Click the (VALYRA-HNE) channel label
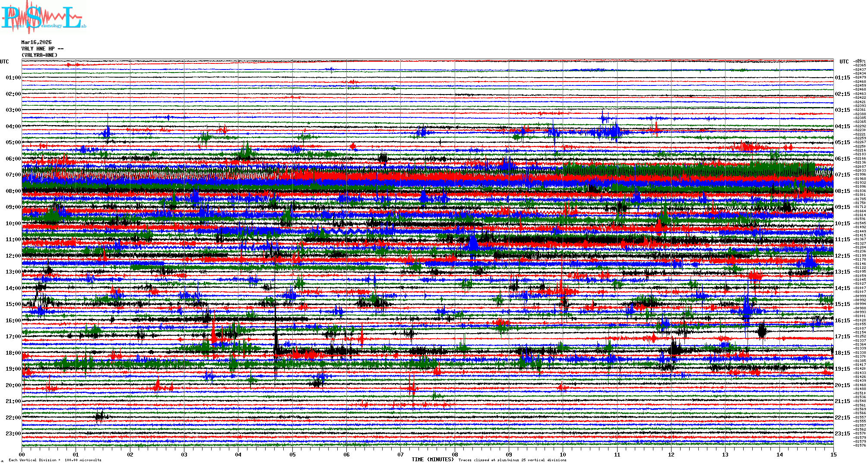Image resolution: width=868 pixels, height=466 pixels. pyautogui.click(x=39, y=55)
